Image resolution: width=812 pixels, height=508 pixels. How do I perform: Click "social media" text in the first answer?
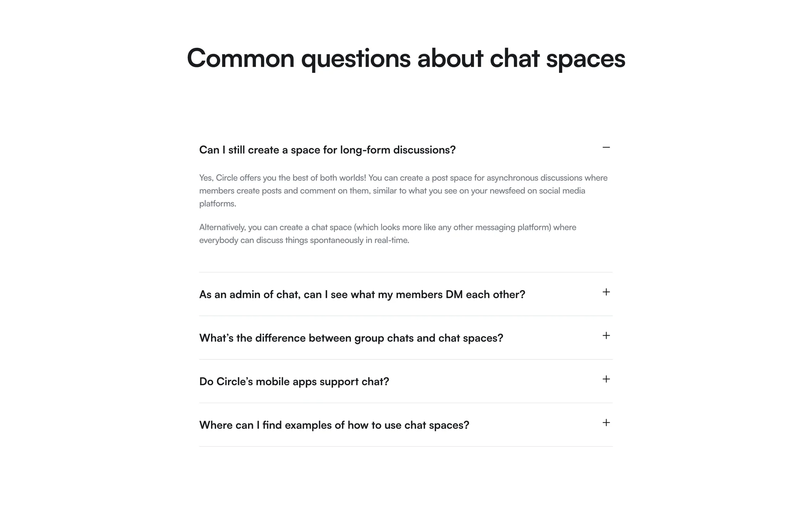[562, 191]
